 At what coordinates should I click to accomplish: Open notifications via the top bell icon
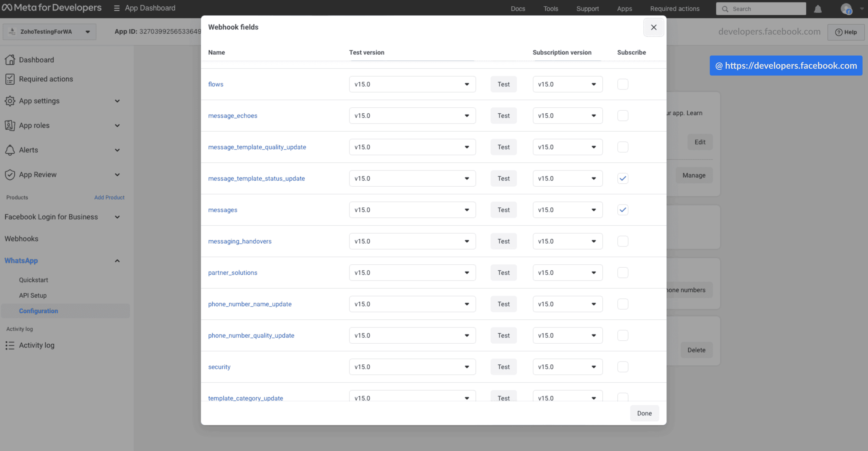(x=818, y=9)
